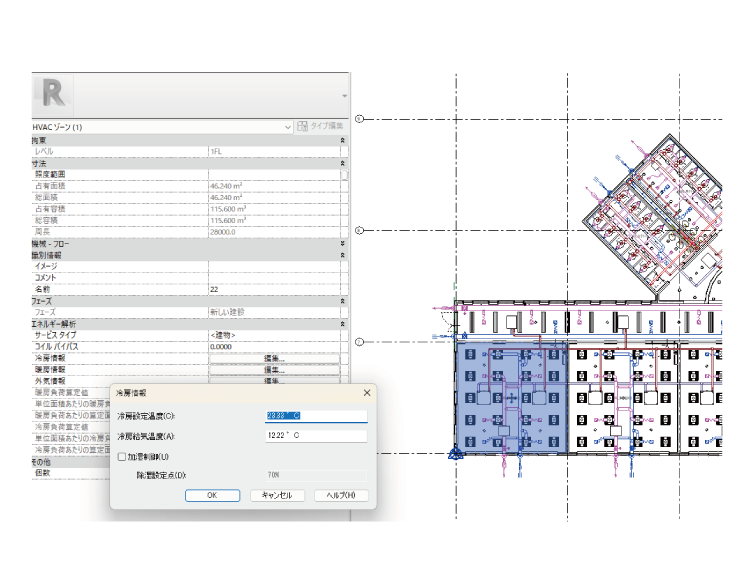The height and width of the screenshot is (581, 753).
Task: Click the 冷房設定温度 input field
Action: tap(315, 416)
